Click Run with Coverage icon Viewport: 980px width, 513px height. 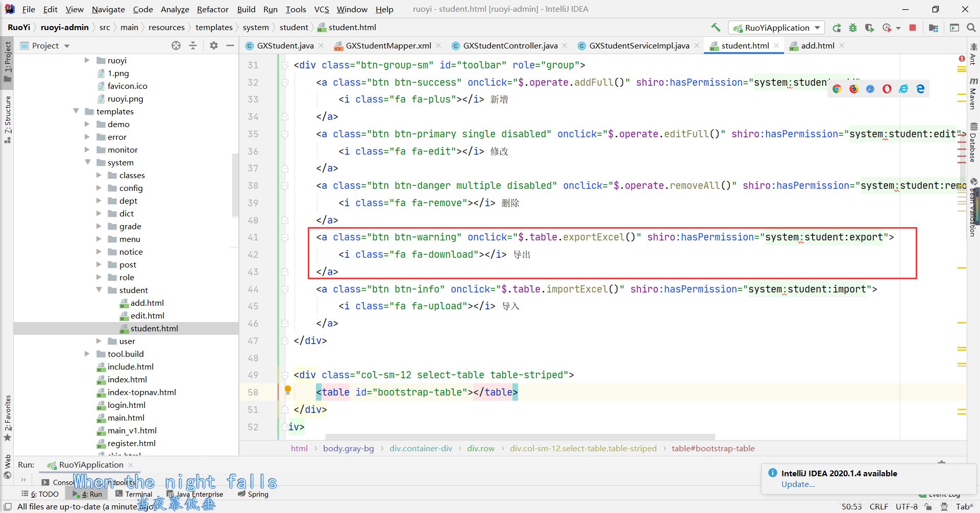pyautogui.click(x=870, y=28)
